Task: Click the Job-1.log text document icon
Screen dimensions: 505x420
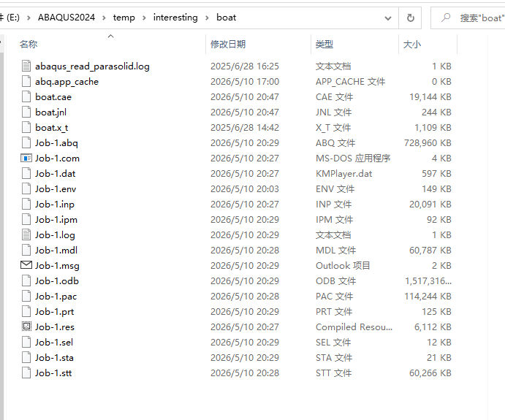Action: click(x=26, y=235)
